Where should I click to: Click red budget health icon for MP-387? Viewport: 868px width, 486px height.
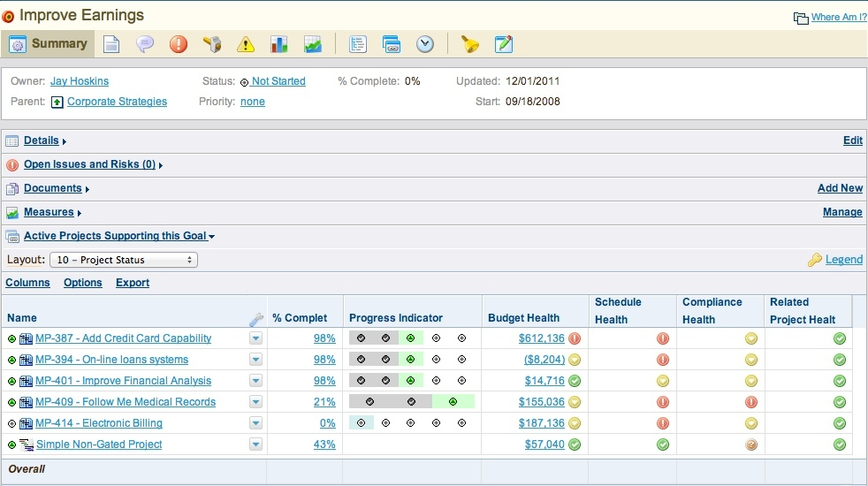pyautogui.click(x=575, y=338)
